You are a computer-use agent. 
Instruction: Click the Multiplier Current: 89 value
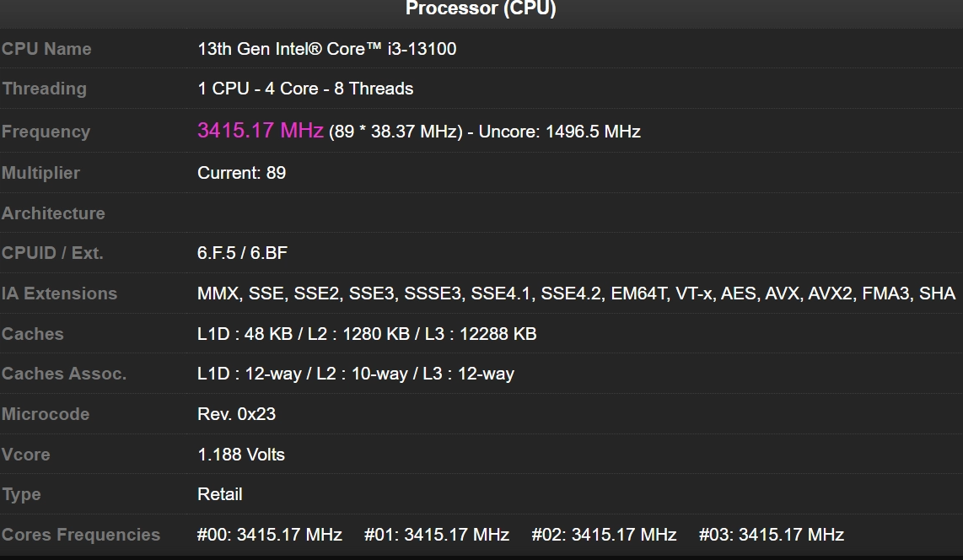241,173
